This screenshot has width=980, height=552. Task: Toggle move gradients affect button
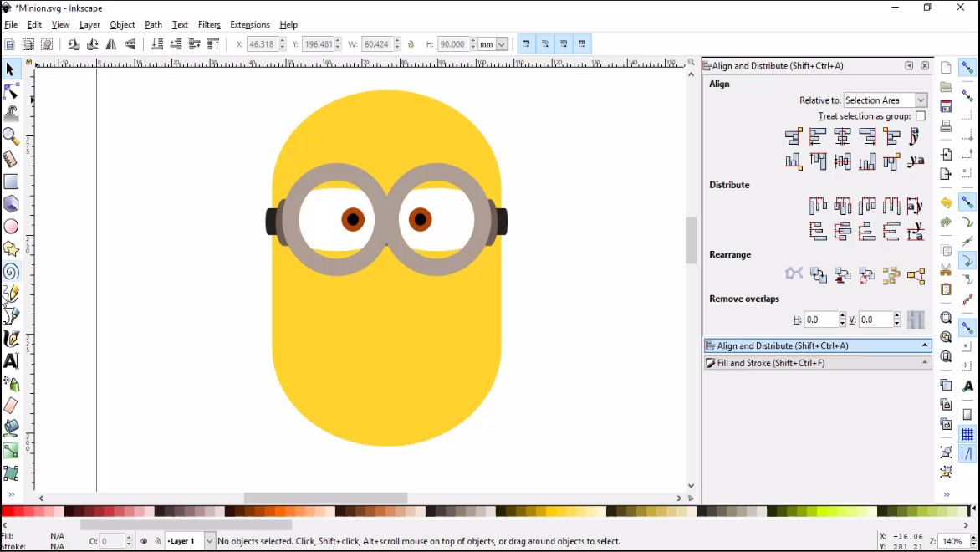click(x=564, y=44)
